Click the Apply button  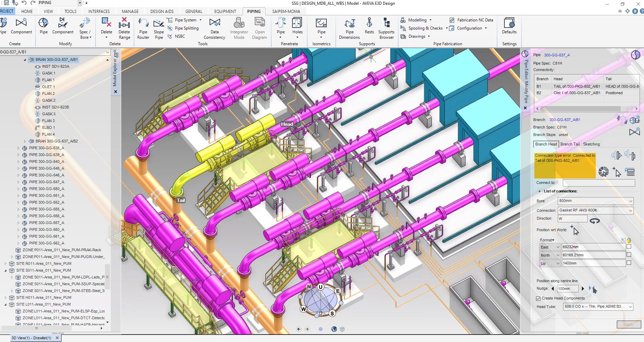click(x=628, y=324)
